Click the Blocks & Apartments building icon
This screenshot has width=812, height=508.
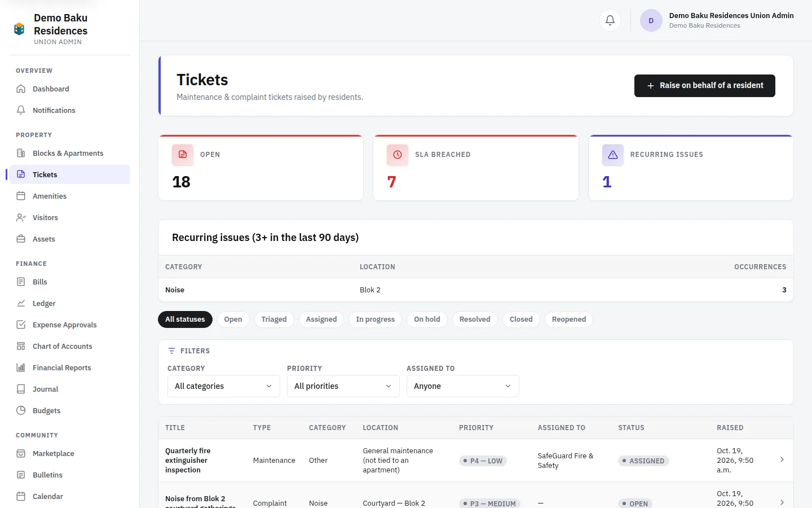tap(21, 153)
